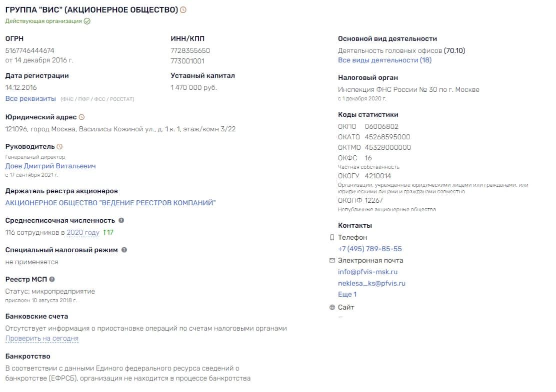Click the envelope icon by Электронная почта
This screenshot has height=392, width=556.
tap(332, 261)
